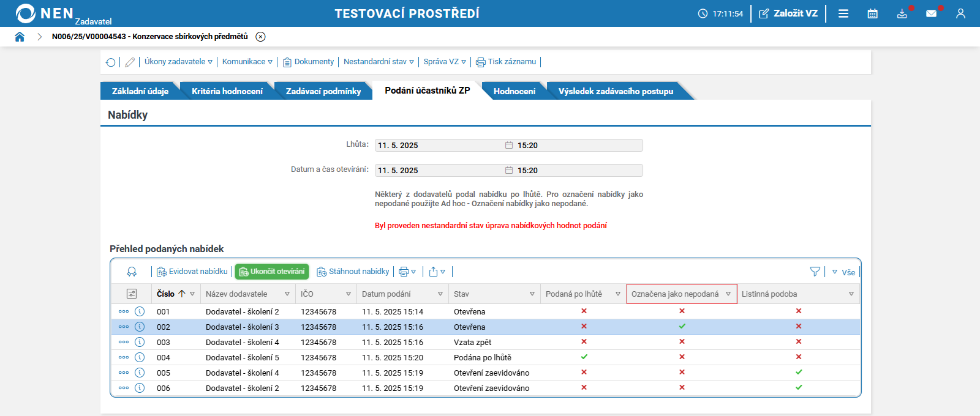The height and width of the screenshot is (416, 980).
Task: Open info details for row 002
Action: click(x=140, y=327)
